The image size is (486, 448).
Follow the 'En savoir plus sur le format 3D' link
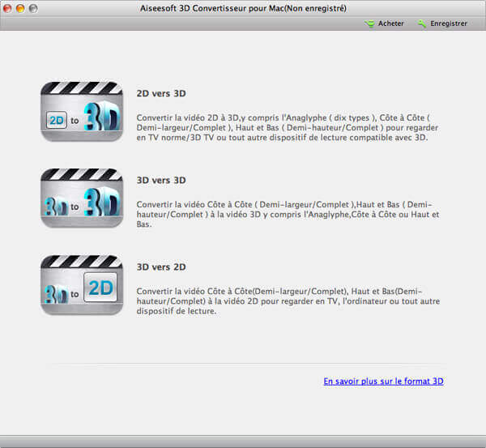(x=383, y=381)
